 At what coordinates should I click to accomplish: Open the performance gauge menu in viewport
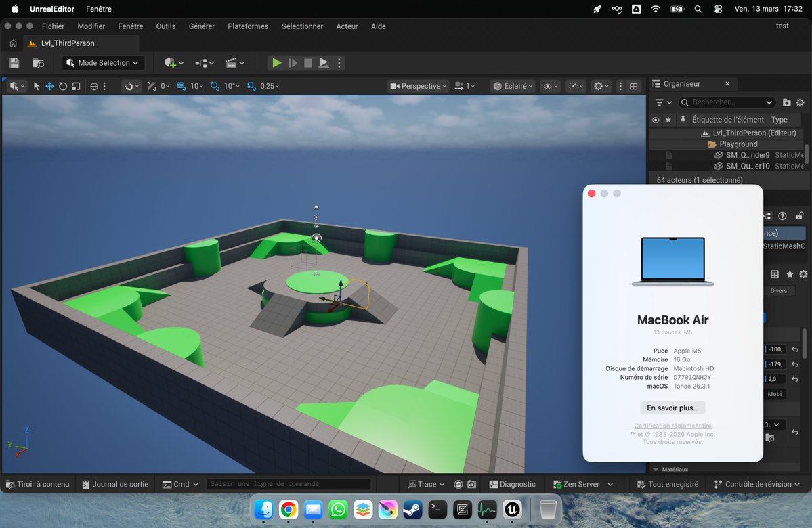tap(576, 86)
